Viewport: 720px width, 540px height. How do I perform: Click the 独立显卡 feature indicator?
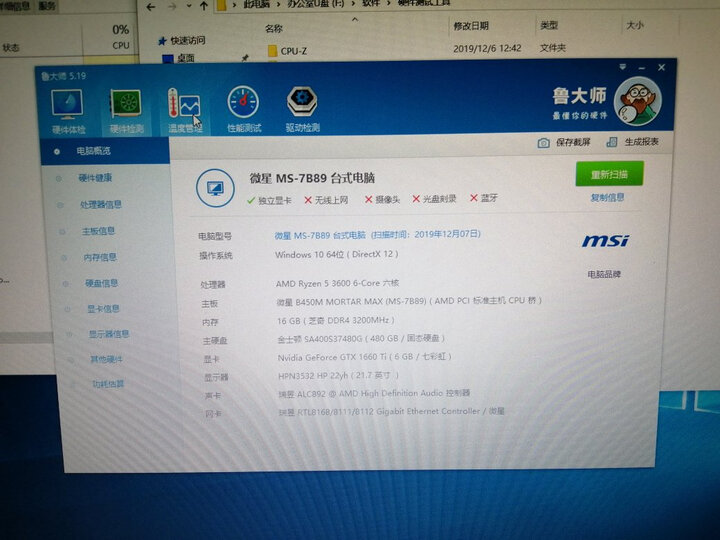[x=269, y=200]
